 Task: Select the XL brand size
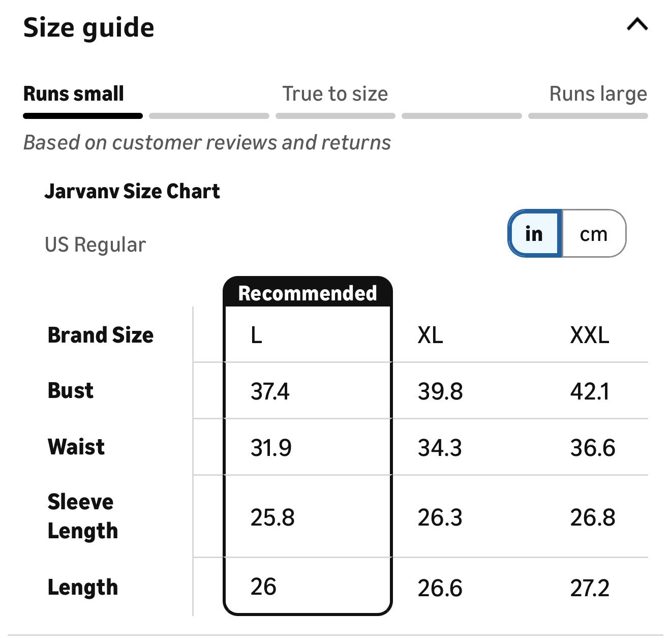(430, 335)
